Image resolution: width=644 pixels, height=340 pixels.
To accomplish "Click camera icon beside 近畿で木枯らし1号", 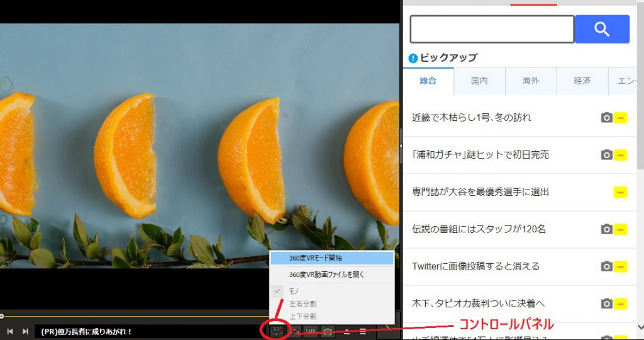I will click(x=607, y=118).
